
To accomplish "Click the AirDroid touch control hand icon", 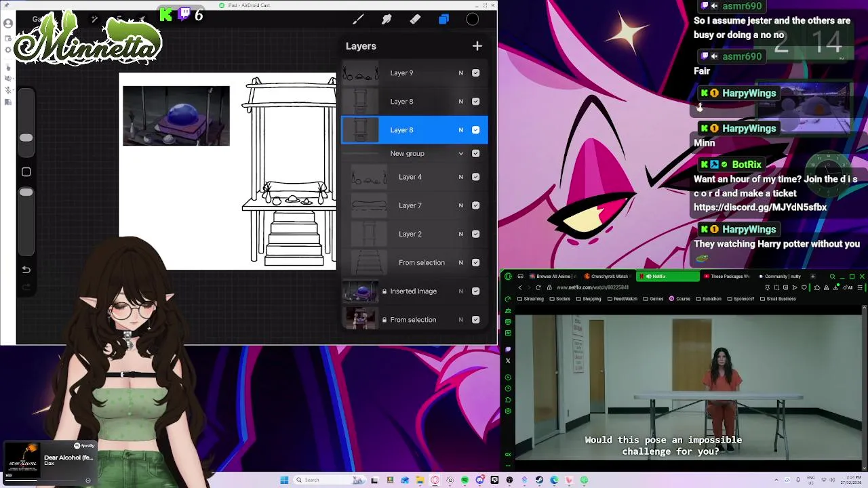I will point(8,67).
